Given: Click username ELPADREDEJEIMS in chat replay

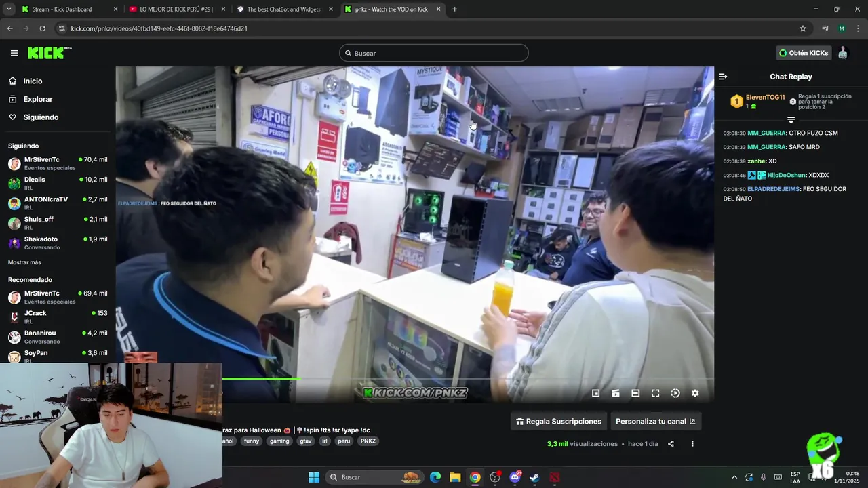Looking at the screenshot, I should [774, 189].
